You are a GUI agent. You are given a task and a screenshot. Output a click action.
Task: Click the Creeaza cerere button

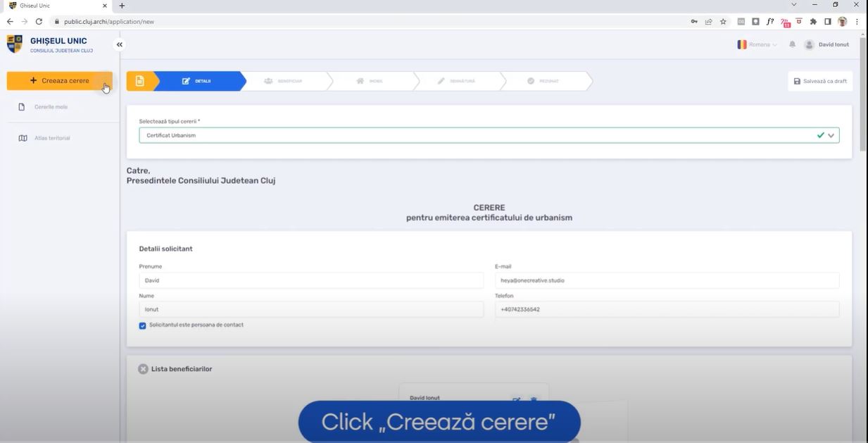click(x=59, y=81)
